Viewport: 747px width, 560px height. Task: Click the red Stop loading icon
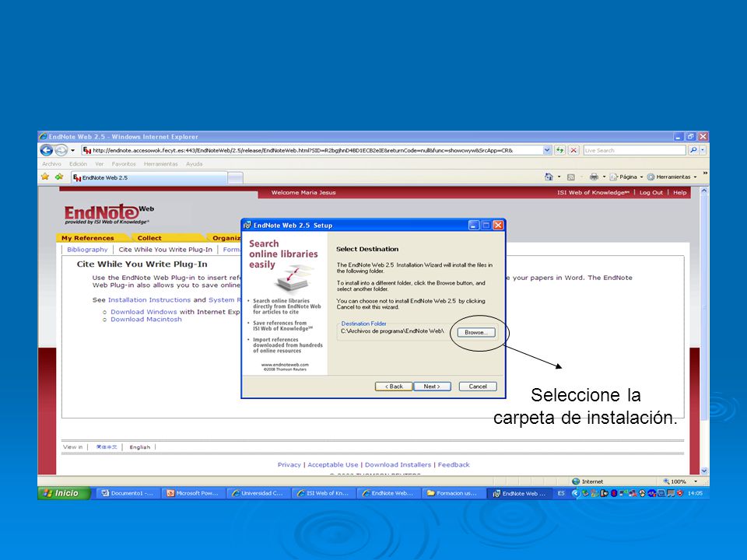click(x=573, y=150)
